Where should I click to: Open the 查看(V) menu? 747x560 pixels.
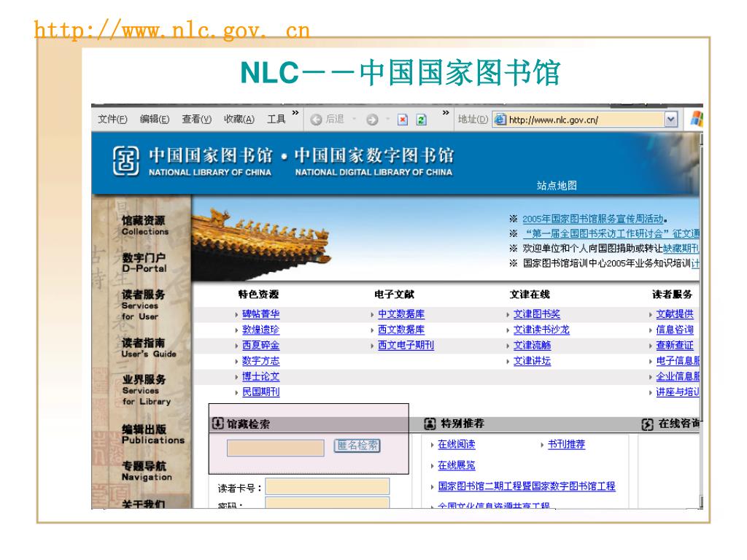click(196, 119)
